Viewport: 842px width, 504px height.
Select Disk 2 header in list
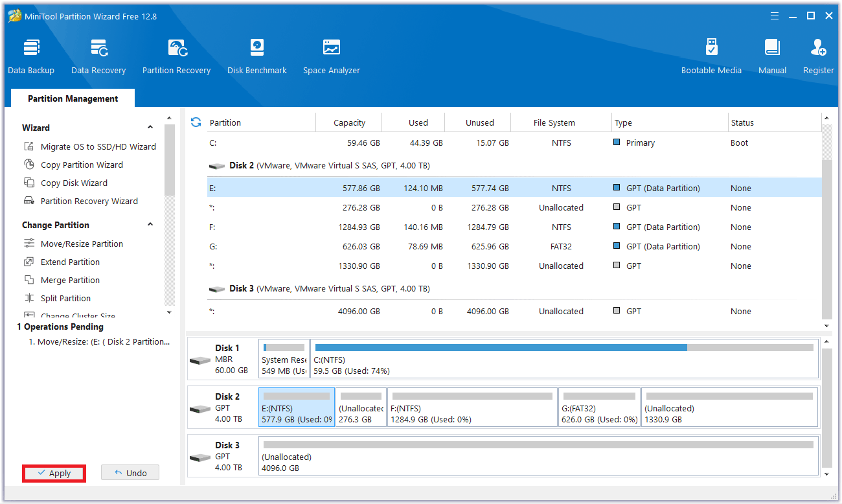(x=514, y=165)
